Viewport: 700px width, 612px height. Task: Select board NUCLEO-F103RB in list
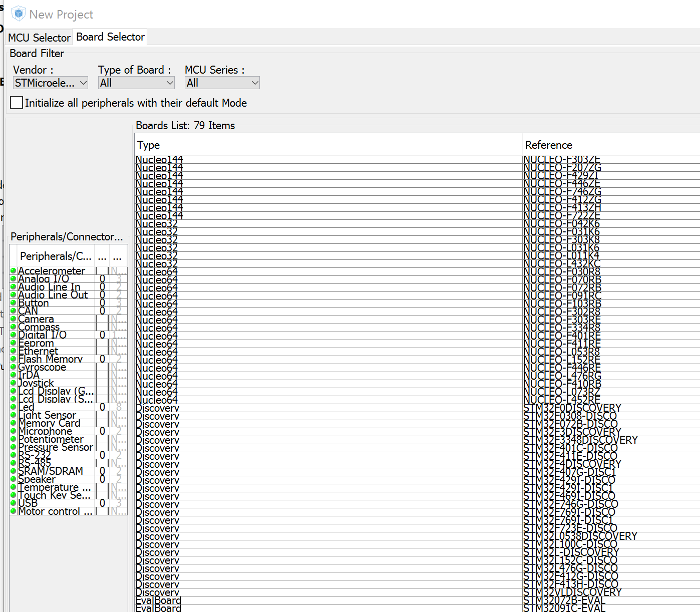[x=418, y=304]
